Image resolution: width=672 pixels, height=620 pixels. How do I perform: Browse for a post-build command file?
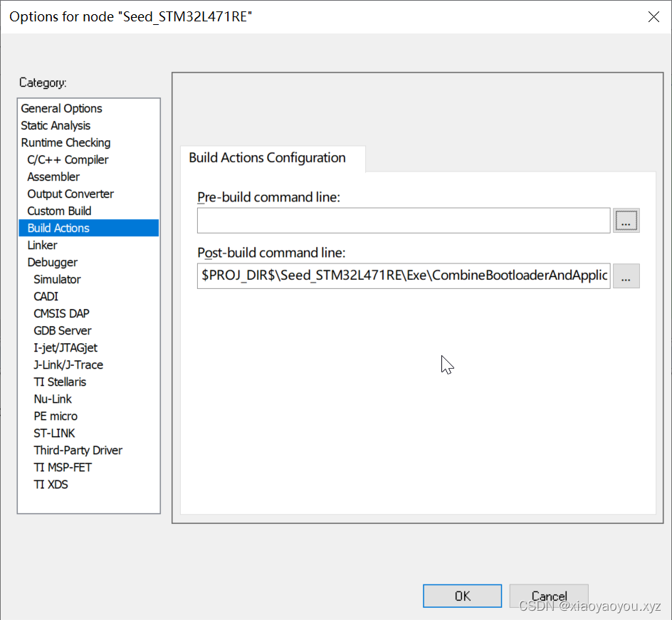tap(626, 275)
